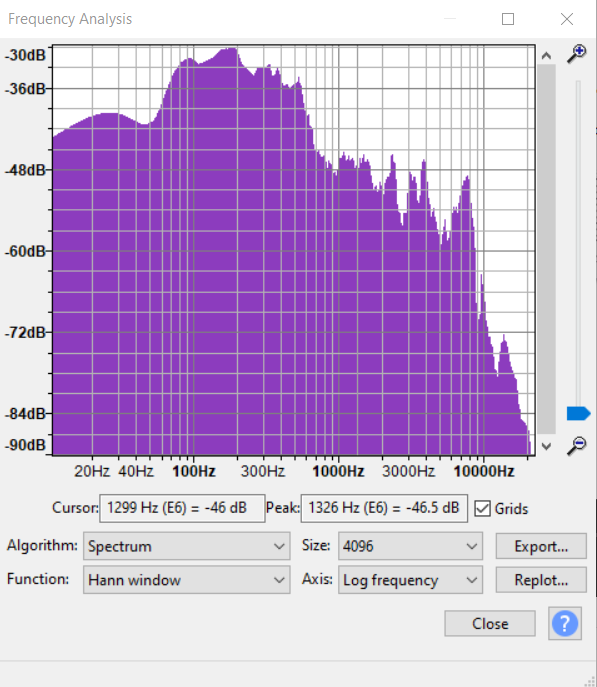597x687 pixels.
Task: Expand the Size dropdown showing 4096
Action: coord(410,546)
